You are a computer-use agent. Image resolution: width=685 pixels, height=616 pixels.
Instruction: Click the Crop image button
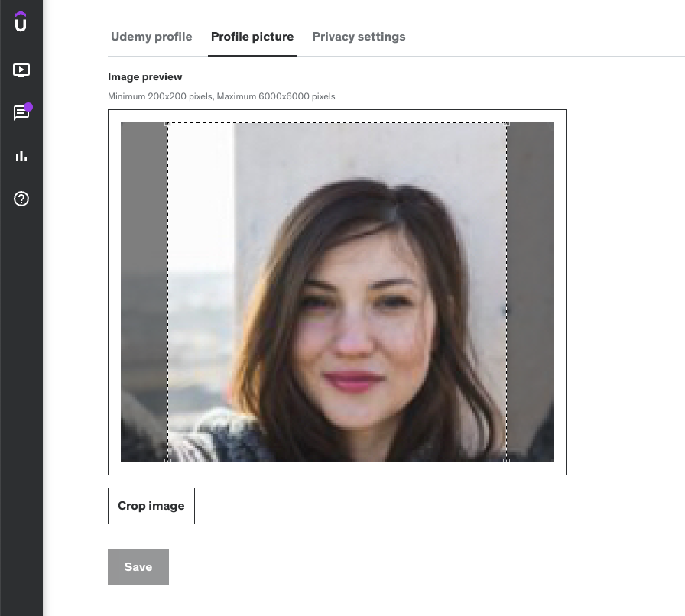click(151, 506)
